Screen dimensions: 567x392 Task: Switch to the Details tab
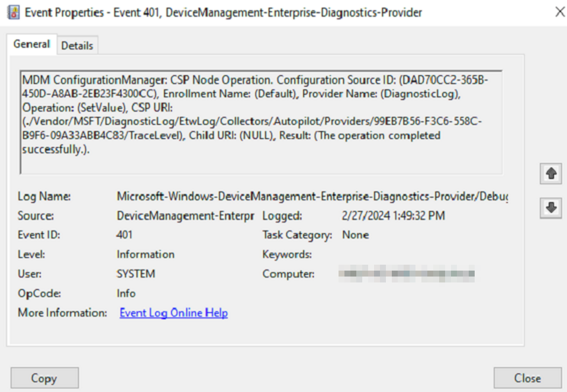point(77,46)
